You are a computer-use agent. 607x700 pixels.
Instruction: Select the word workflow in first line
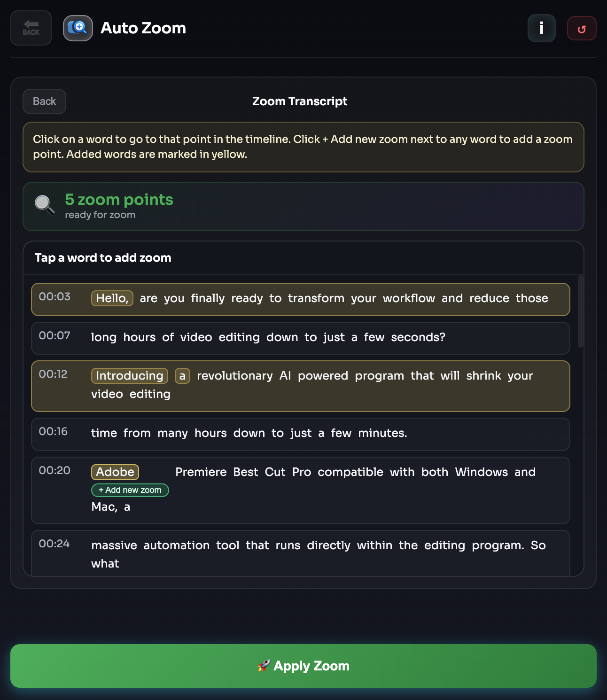(409, 298)
